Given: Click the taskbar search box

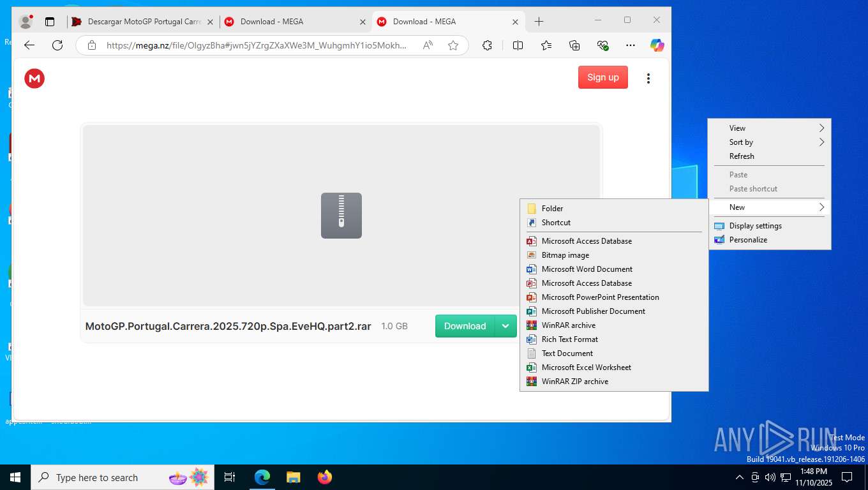Looking at the screenshot, I should pos(123,477).
